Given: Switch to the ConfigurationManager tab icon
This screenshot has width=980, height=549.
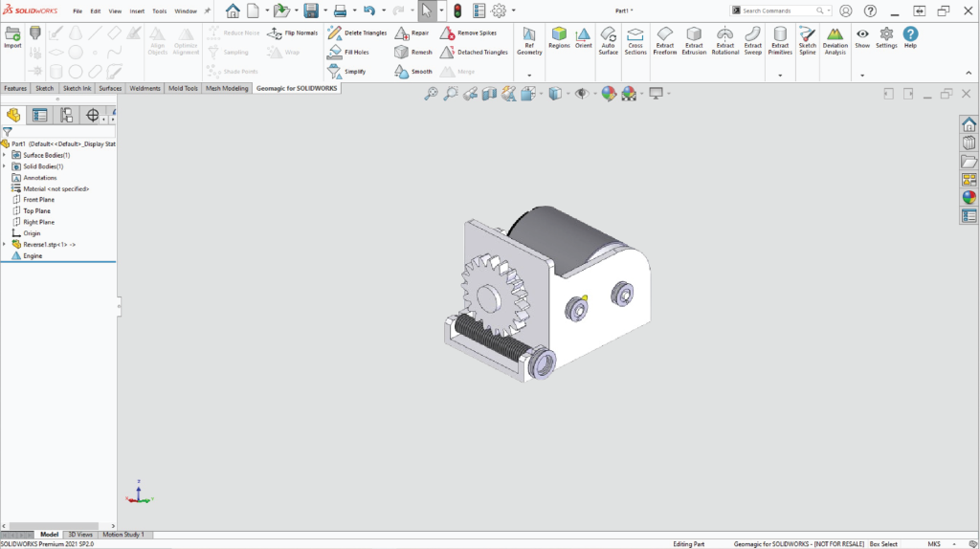Looking at the screenshot, I should (66, 115).
